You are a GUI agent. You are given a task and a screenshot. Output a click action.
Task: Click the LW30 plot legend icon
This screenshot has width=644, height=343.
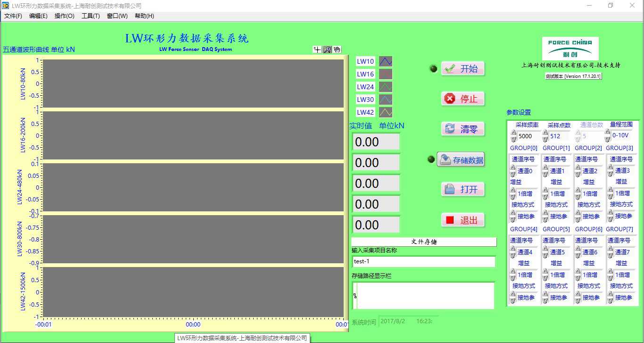coord(386,100)
